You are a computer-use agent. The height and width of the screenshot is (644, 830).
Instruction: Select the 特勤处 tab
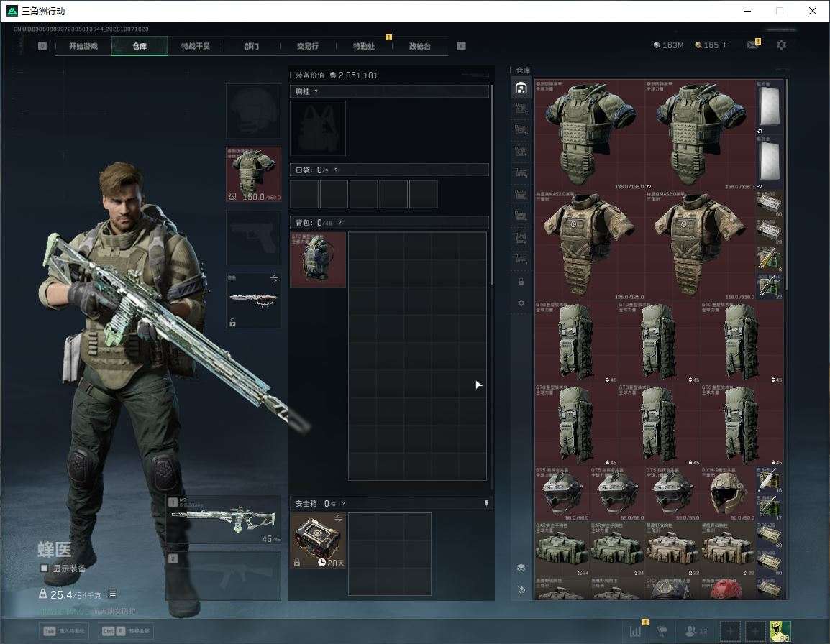coord(364,46)
